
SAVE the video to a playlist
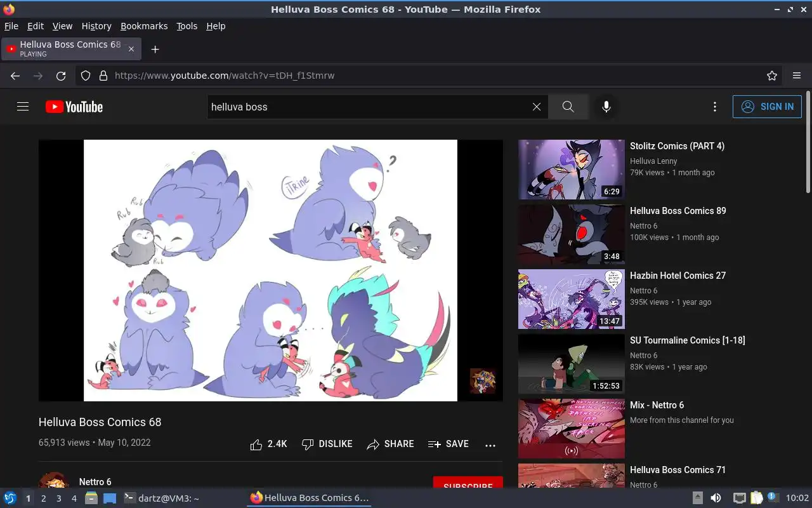pyautogui.click(x=449, y=444)
